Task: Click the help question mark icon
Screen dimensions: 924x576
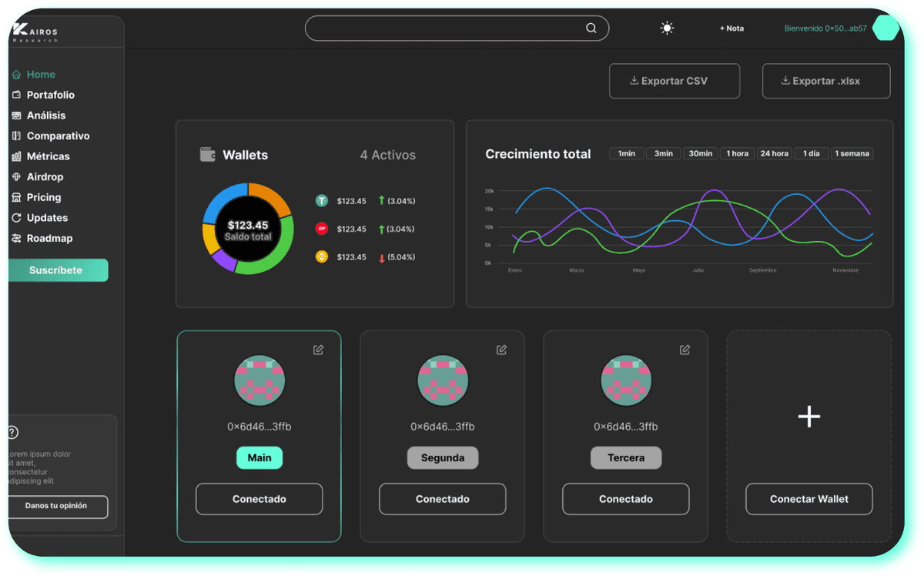Action: (12, 433)
